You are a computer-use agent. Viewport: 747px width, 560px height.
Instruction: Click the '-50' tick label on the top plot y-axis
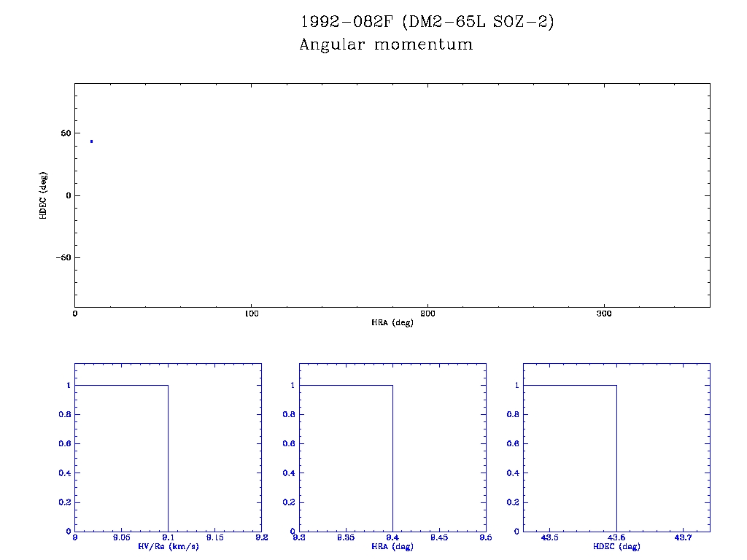click(63, 257)
